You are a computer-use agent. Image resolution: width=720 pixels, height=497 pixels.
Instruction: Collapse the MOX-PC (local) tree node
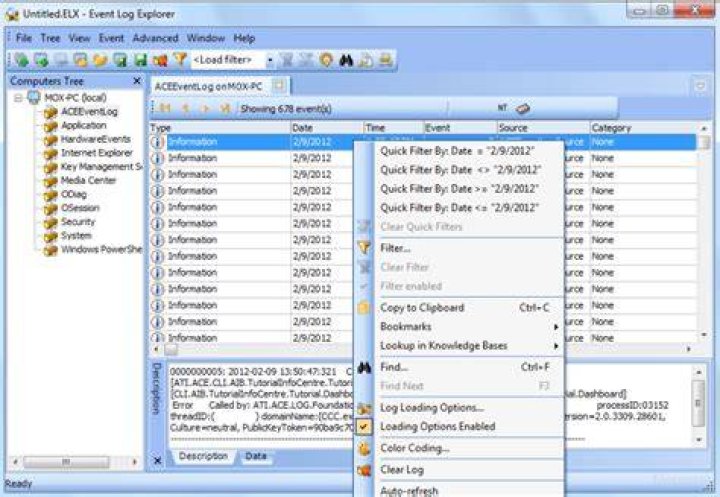(x=18, y=98)
